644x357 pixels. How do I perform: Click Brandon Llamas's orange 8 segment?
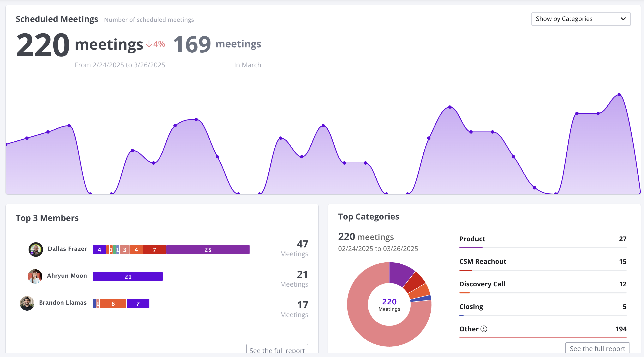pos(113,303)
